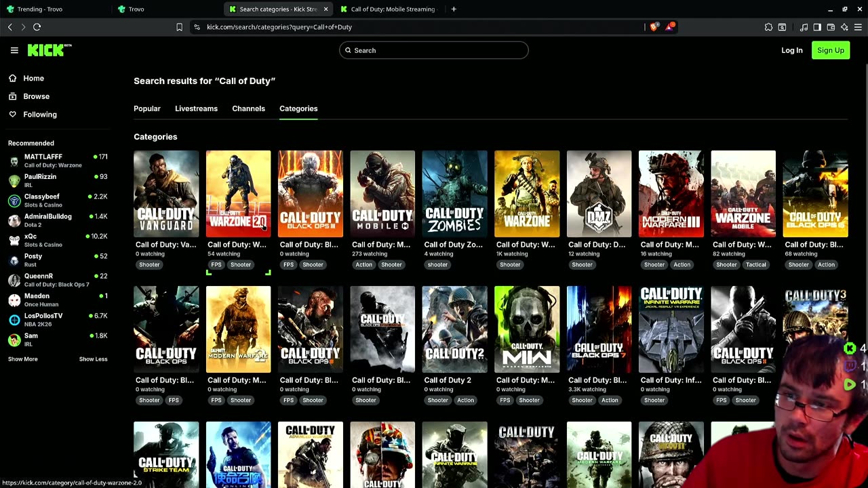Open AdmiralBulldog channel avatar
Image resolution: width=868 pixels, height=488 pixels.
pyautogui.click(x=14, y=220)
